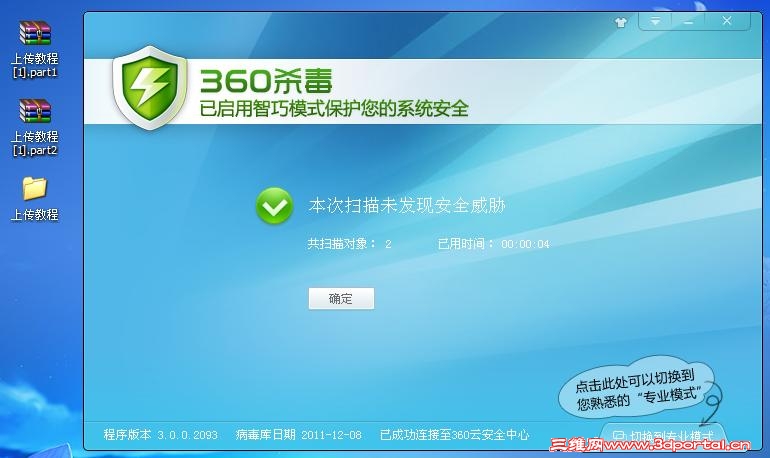The image size is (770, 458).
Task: Minimize the 360杀毒 window
Action: 688,21
